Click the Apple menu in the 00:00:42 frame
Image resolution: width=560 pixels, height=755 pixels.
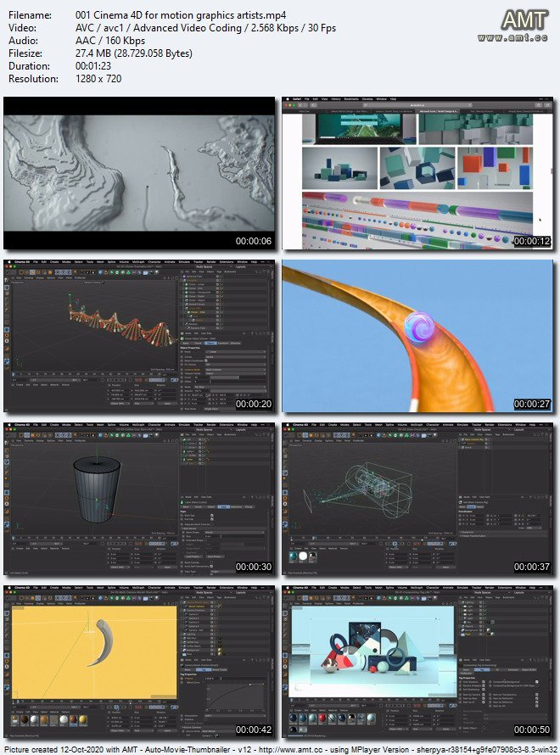click(9, 588)
